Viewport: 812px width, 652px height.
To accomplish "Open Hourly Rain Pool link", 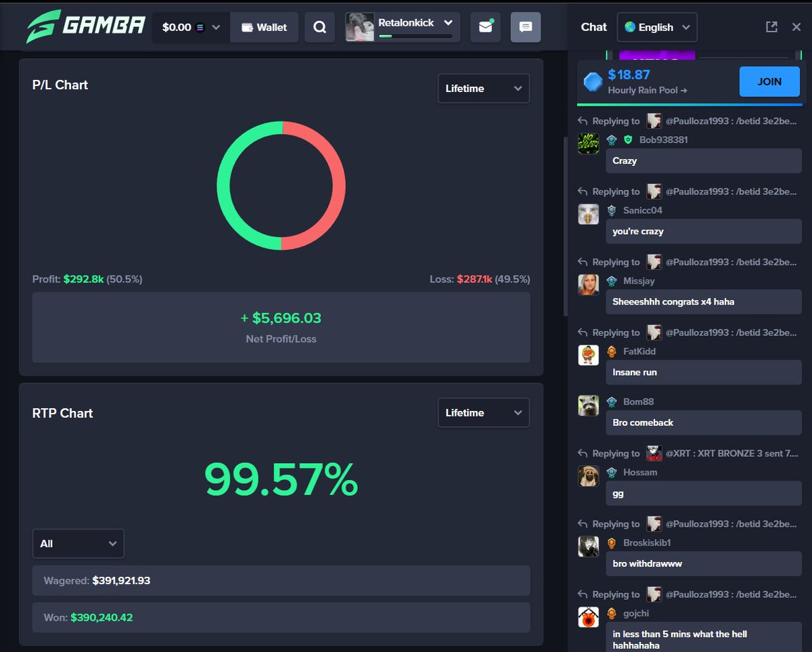I will point(647,90).
